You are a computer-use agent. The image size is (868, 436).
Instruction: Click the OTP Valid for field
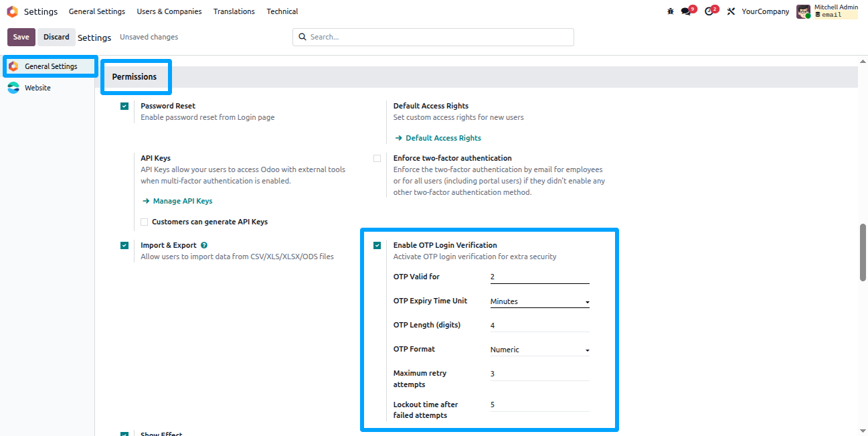pos(540,277)
